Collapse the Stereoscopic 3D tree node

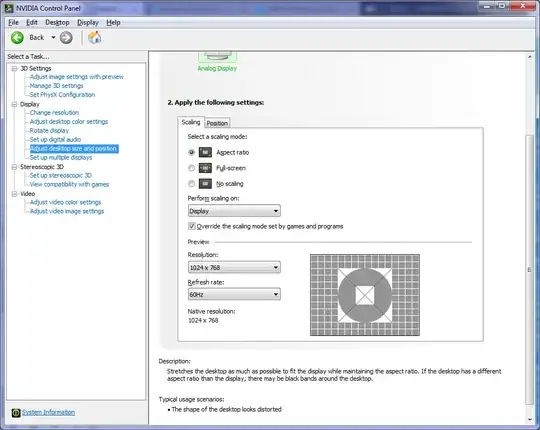coord(14,167)
